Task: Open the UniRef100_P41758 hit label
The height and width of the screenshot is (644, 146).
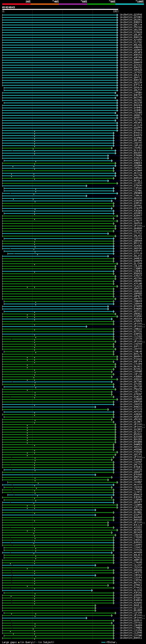Action: [x=131, y=175]
